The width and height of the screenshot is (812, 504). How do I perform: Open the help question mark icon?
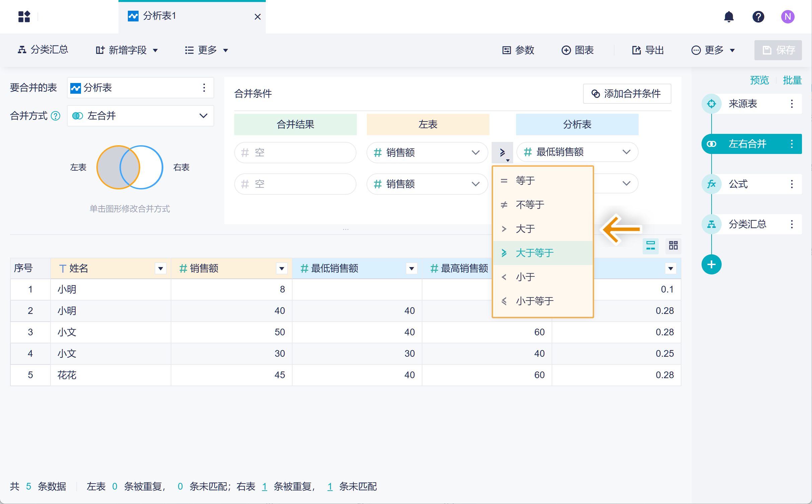(x=758, y=17)
